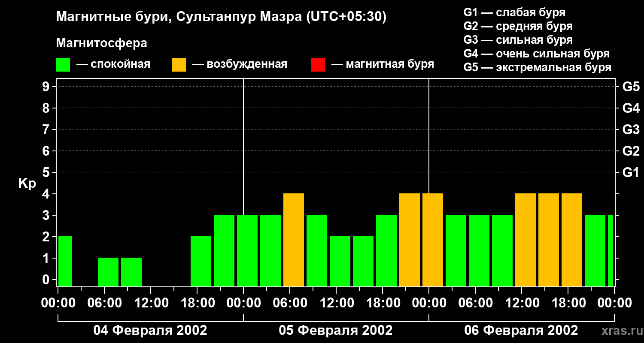Screen dimensions: 644x343
Task: Click the «05 Февраля 2002» date label
Action: click(336, 331)
